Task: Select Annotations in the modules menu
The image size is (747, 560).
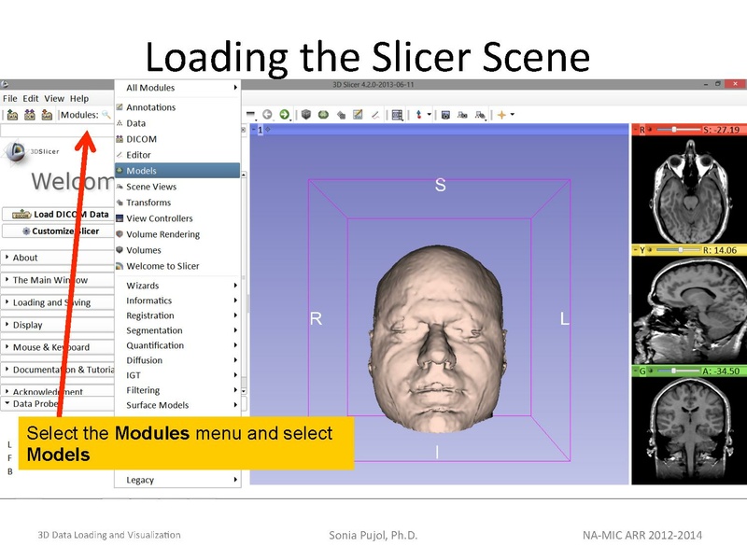Action: 177,107
